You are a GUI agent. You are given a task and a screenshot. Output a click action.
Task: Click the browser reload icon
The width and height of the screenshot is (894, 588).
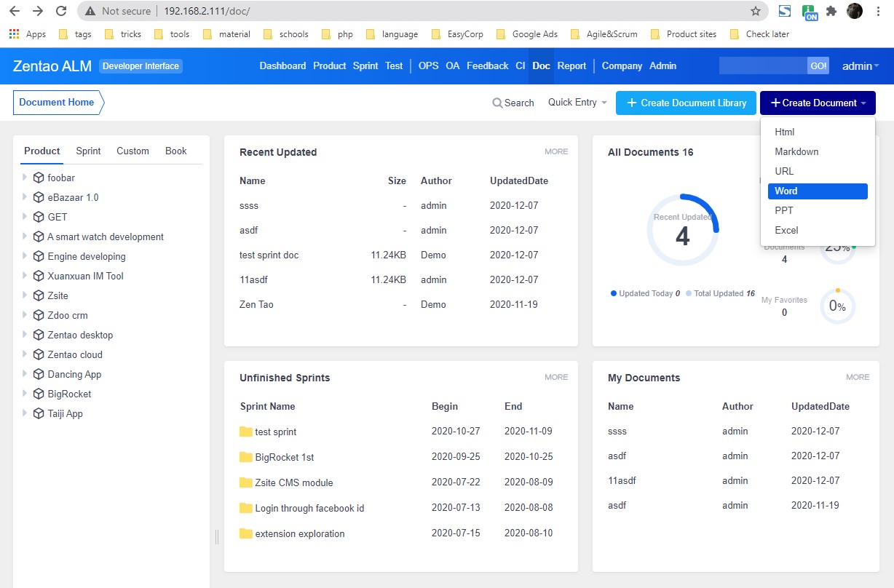pos(61,11)
